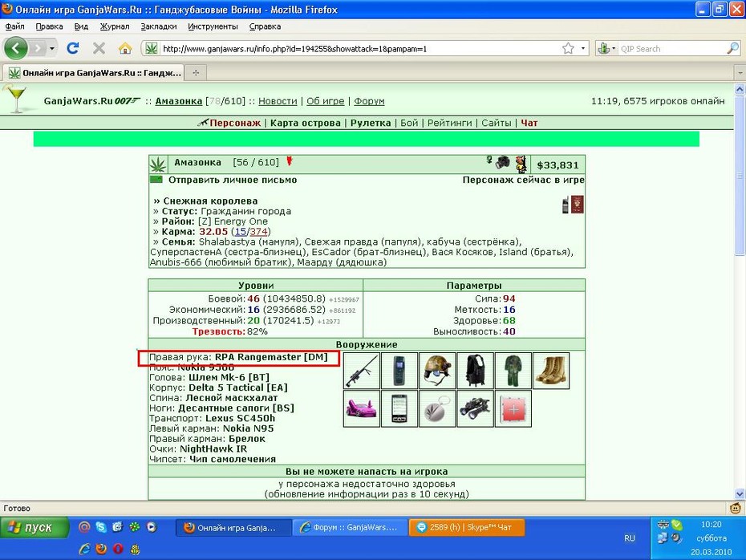Click the sniper rifle weapon thumbnail
Screen dimensions: 746x560
tap(361, 371)
